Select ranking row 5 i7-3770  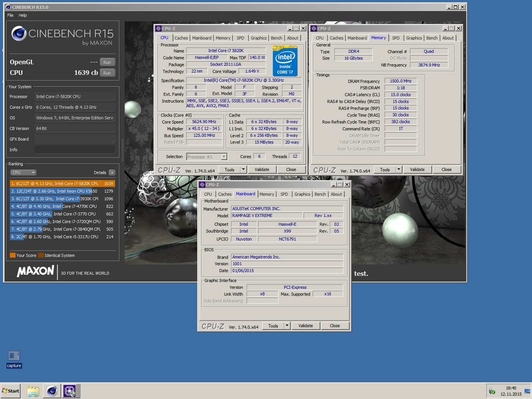(62, 214)
